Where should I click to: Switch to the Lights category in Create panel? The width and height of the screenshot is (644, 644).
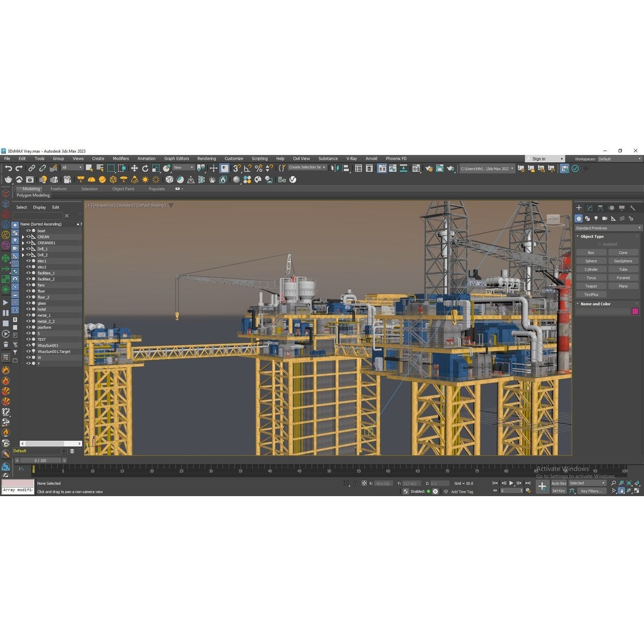pyautogui.click(x=596, y=218)
